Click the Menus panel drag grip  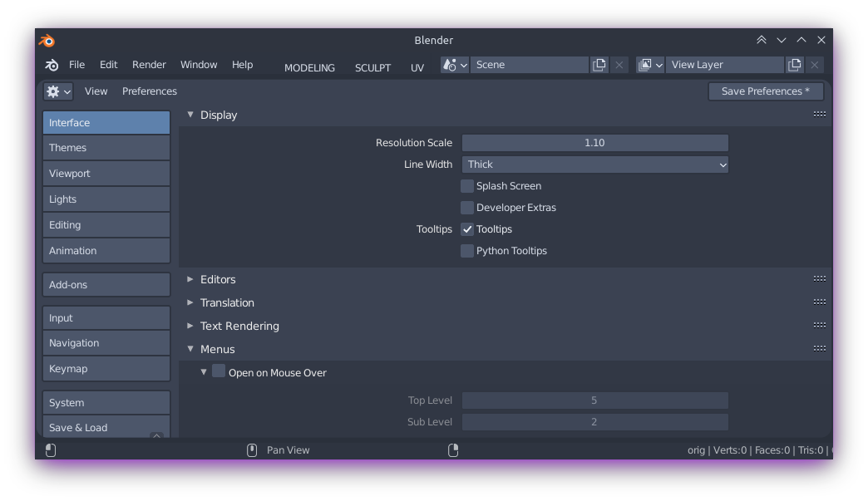point(820,348)
